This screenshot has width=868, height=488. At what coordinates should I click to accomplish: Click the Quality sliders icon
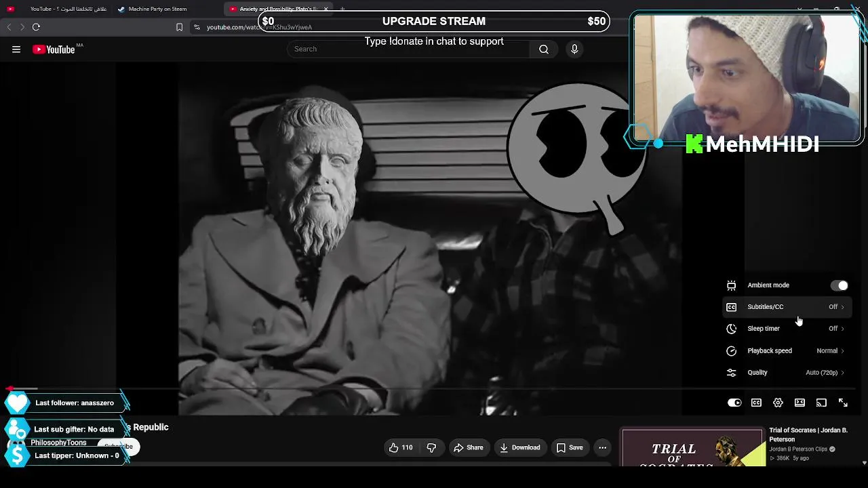[x=731, y=373]
